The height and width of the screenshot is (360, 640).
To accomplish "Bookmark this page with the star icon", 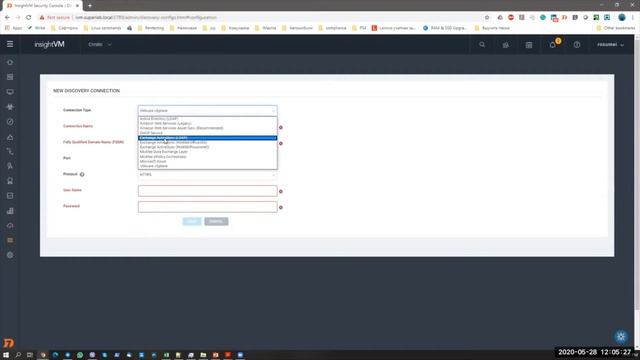I will 487,18.
